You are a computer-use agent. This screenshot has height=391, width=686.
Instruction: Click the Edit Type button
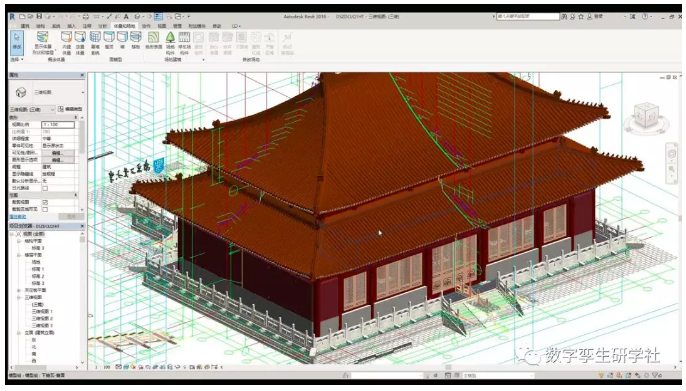70,109
